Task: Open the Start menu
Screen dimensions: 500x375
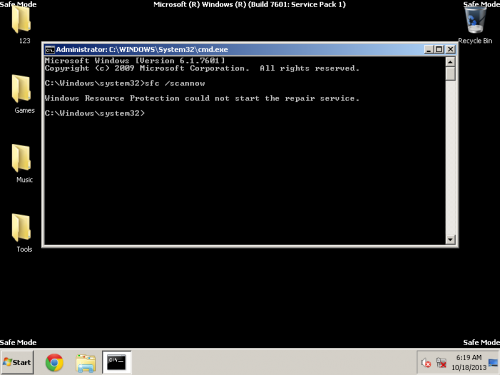Action: [17, 362]
